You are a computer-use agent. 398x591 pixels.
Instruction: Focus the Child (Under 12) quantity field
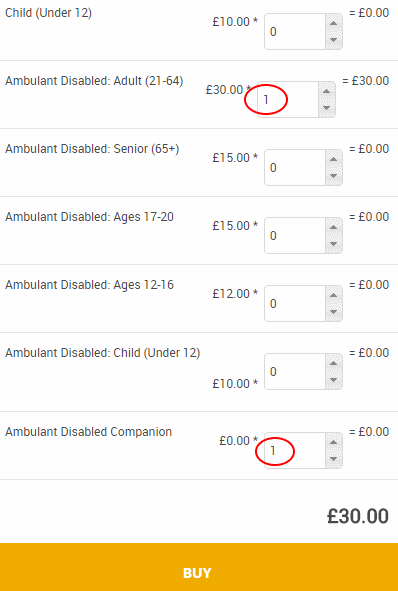(x=295, y=32)
